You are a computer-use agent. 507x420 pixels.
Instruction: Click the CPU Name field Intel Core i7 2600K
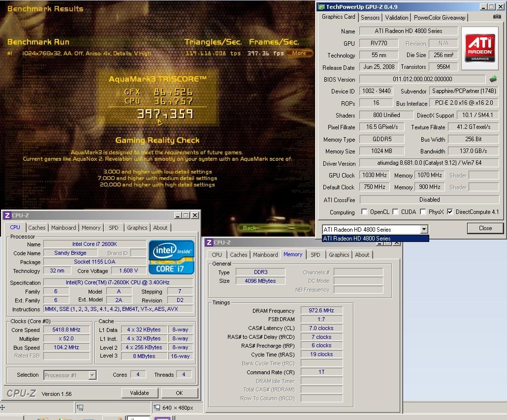tap(95, 244)
